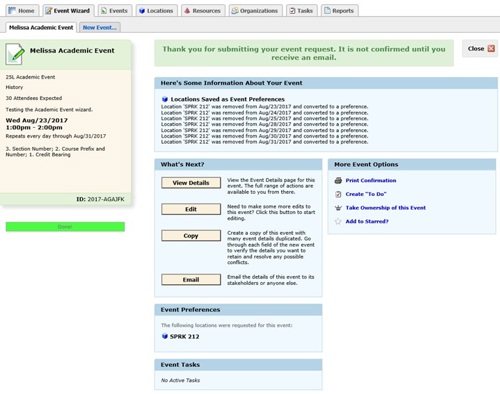
Task: Click Melissa Academic Event title in card
Action: (72, 50)
